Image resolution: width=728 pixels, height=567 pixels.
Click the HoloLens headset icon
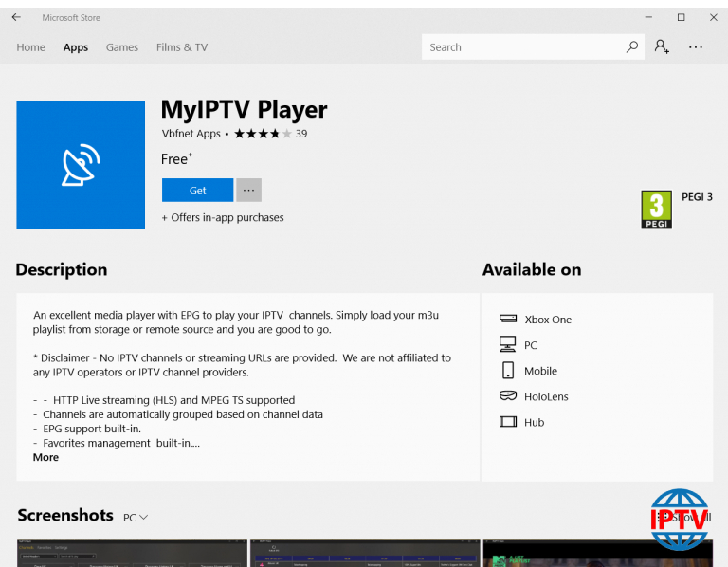(508, 395)
